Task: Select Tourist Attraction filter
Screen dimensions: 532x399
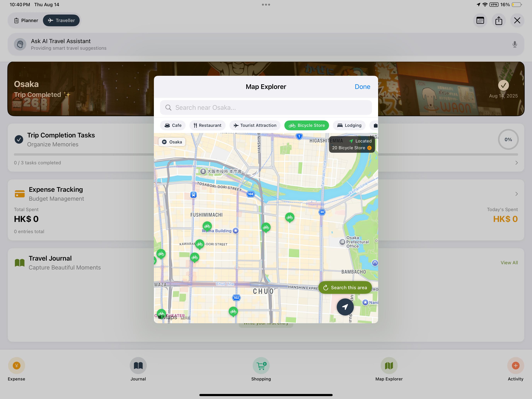Action: [x=255, y=125]
